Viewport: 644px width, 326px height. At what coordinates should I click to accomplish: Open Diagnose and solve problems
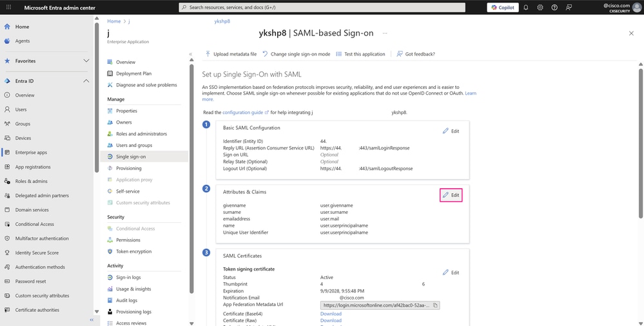pos(146,85)
